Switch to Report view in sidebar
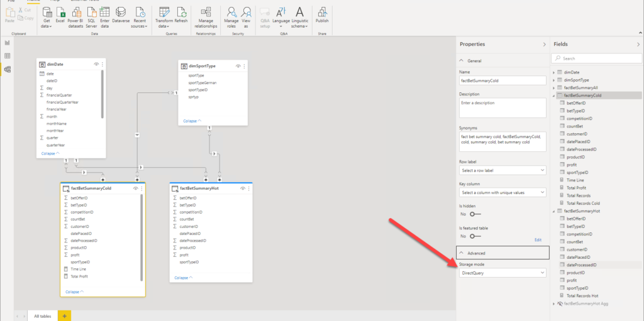This screenshot has height=321, width=644. pos(7,43)
